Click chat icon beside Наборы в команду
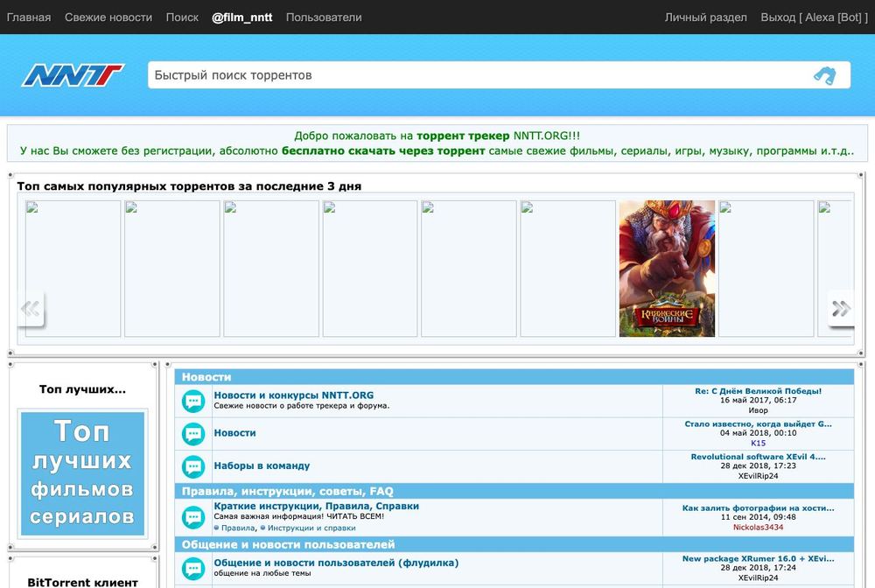 (x=193, y=466)
